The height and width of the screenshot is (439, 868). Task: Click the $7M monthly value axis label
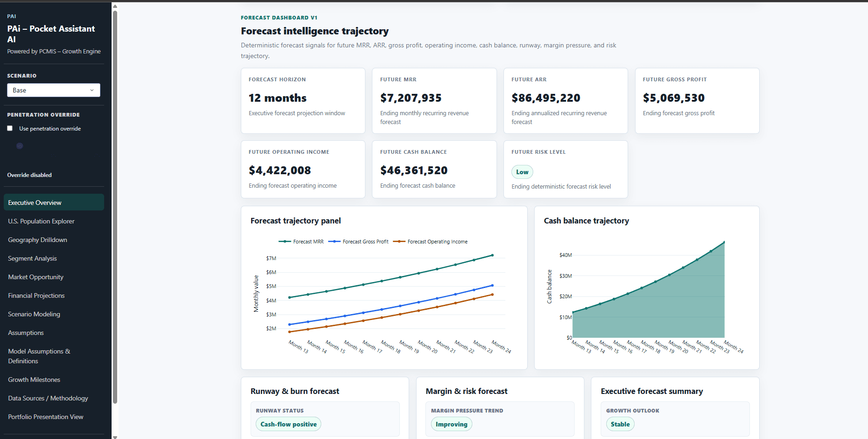point(271,258)
